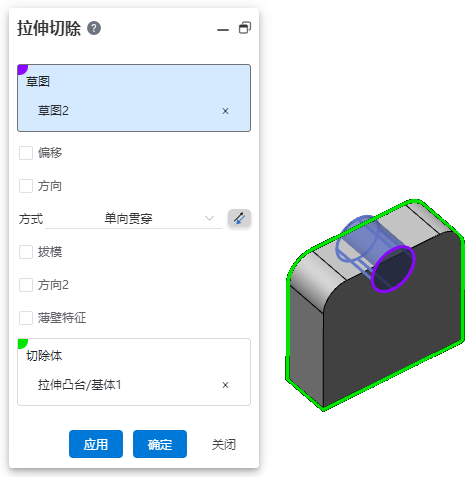Flip the cut direction arrow icon
Image resolution: width=476 pixels, height=477 pixels.
[x=239, y=219]
